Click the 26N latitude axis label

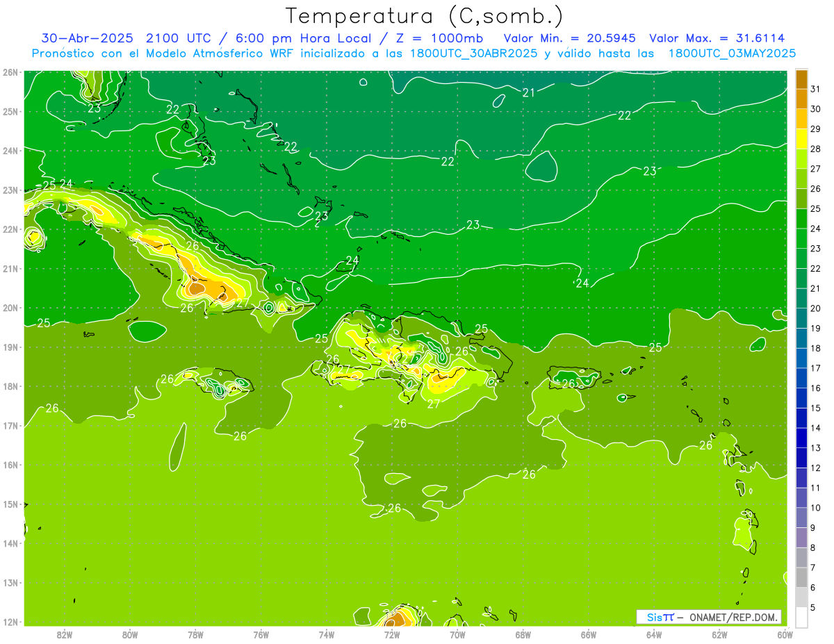coord(10,72)
